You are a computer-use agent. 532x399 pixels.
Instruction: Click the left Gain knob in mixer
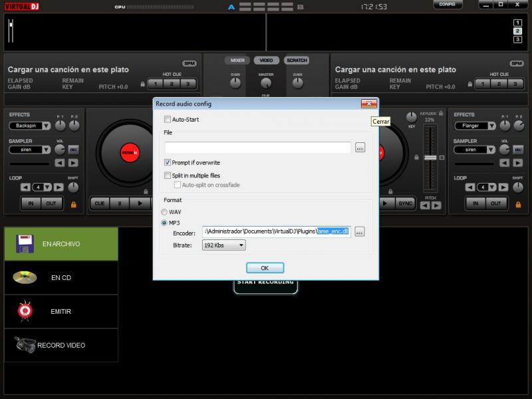tap(235, 83)
